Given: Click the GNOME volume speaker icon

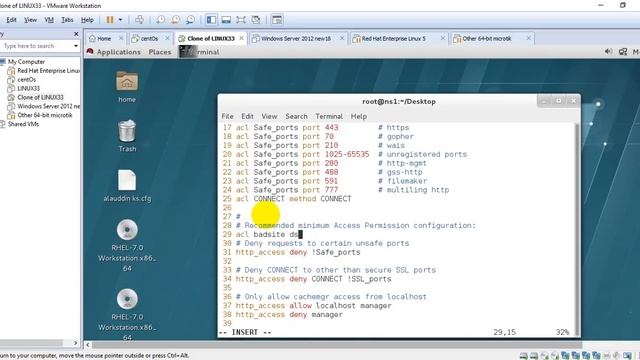Looking at the screenshot, I should click(x=608, y=51).
